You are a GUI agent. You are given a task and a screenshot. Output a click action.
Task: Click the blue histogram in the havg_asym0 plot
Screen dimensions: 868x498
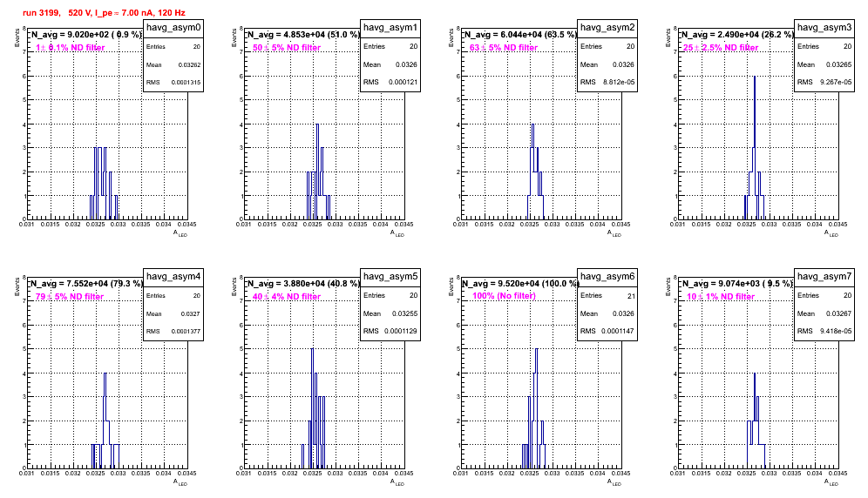pos(104,184)
